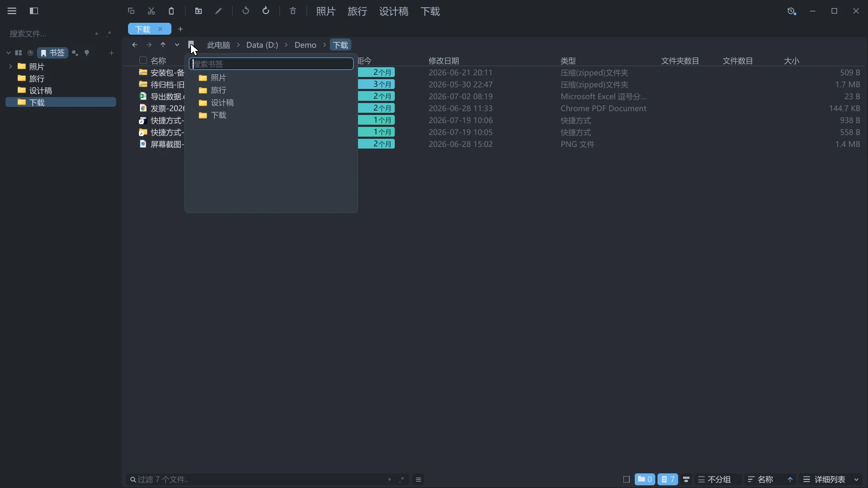Expand breadcrumb chevron after Data (D:)
868x488 pixels.
click(286, 45)
